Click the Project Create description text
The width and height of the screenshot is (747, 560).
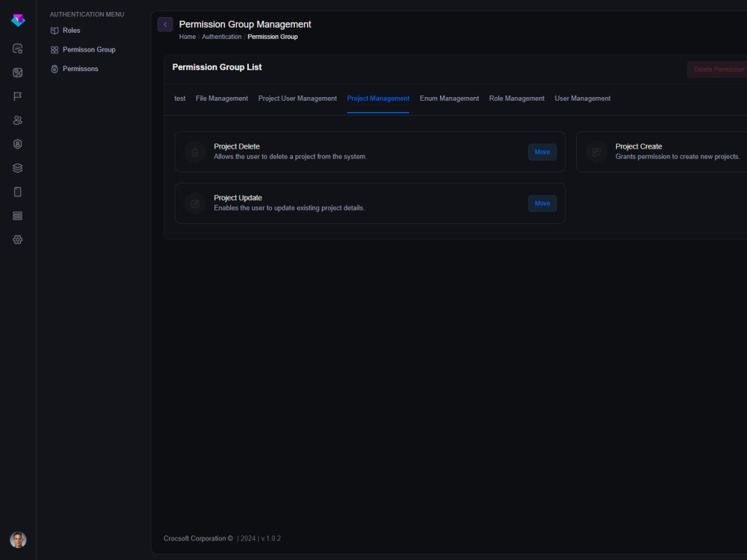[x=678, y=157]
